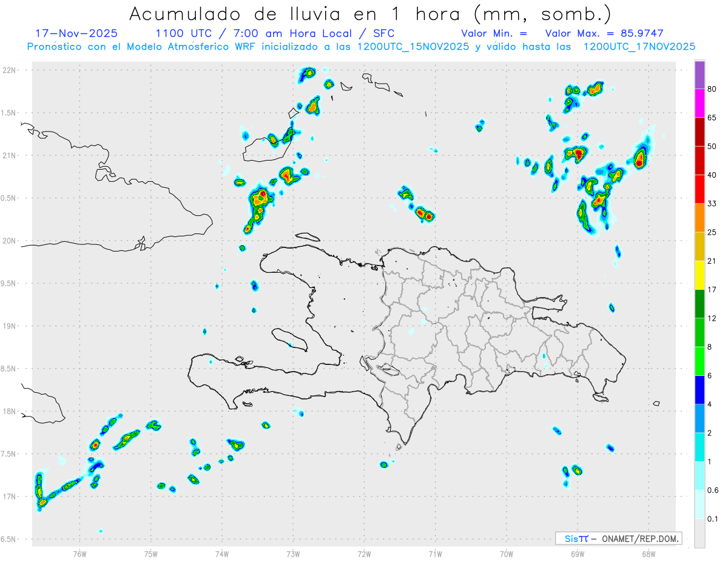Click the legend value '50'
This screenshot has width=728, height=562.
tap(712, 146)
